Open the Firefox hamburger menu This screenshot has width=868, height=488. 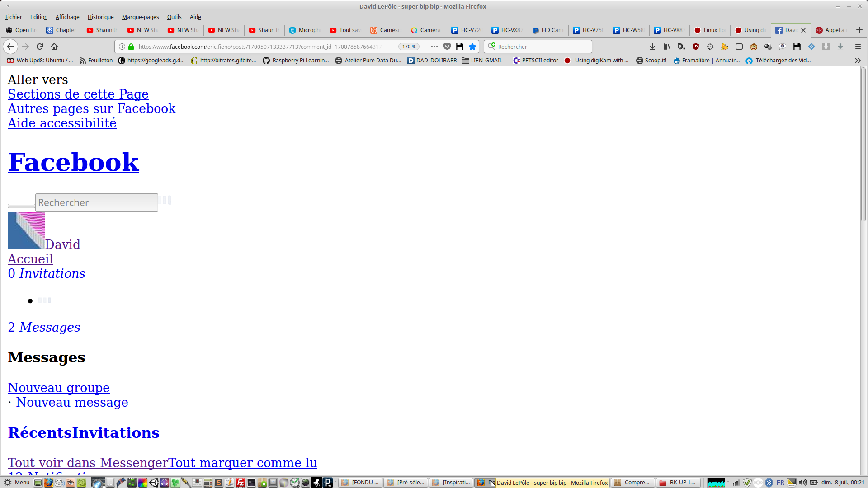point(858,47)
